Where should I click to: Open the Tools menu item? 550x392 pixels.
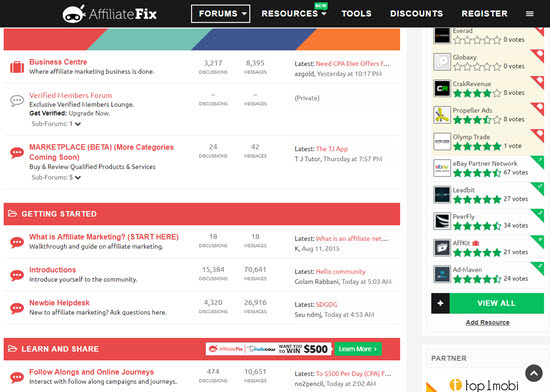click(356, 14)
